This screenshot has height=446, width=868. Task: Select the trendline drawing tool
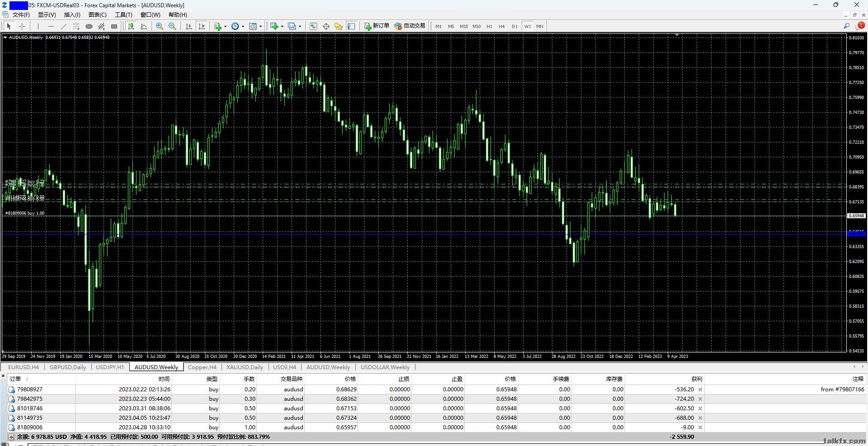[x=64, y=26]
